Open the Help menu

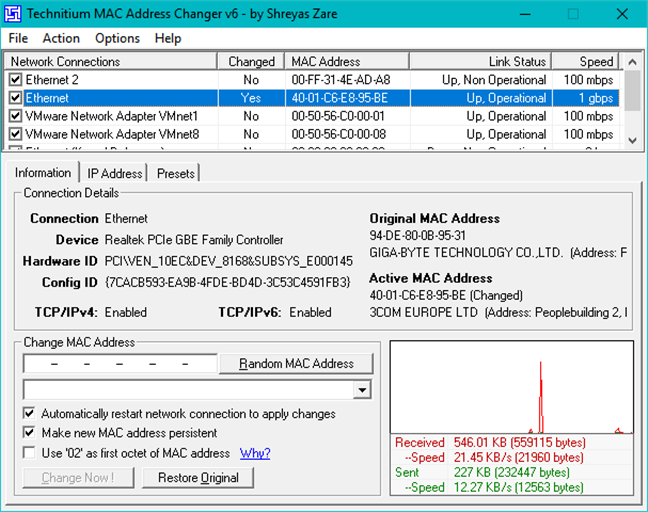tap(168, 38)
